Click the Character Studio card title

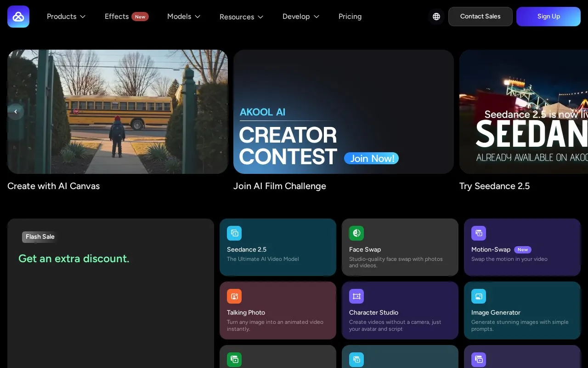coord(374,312)
